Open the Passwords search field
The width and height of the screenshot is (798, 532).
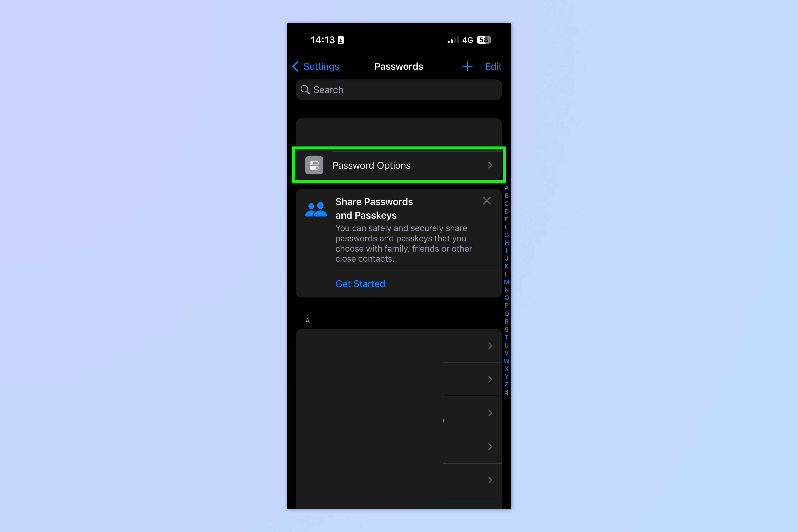(x=399, y=90)
